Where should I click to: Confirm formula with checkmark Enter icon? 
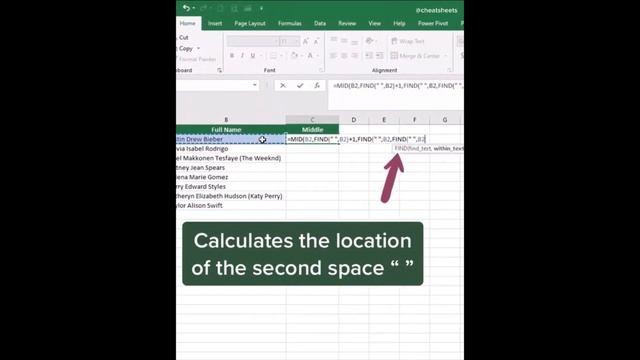pos(300,85)
